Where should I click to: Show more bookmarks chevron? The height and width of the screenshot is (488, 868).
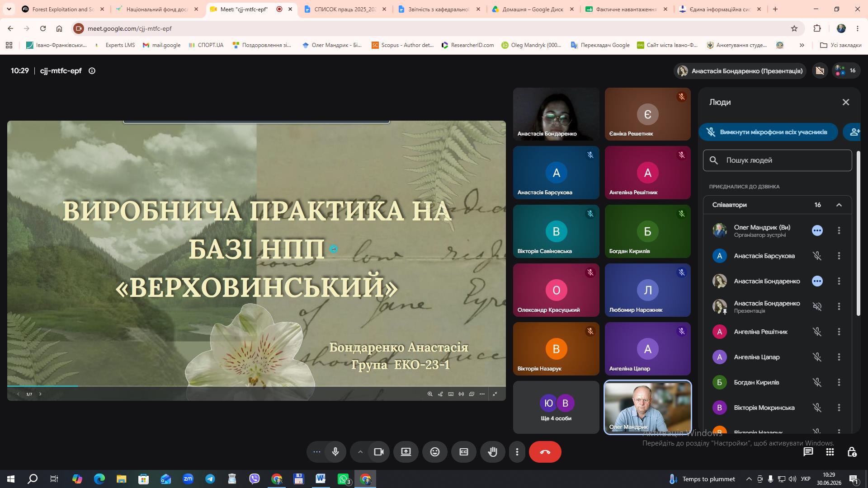coord(802,45)
